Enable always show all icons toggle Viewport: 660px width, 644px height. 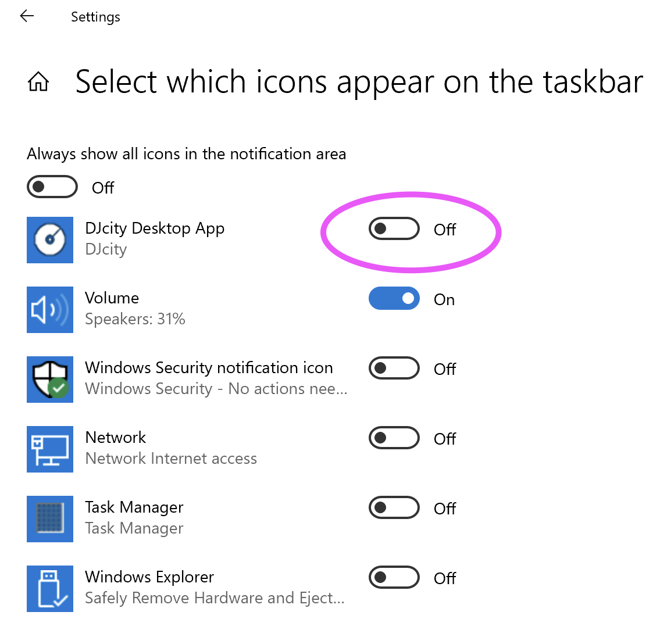click(52, 187)
